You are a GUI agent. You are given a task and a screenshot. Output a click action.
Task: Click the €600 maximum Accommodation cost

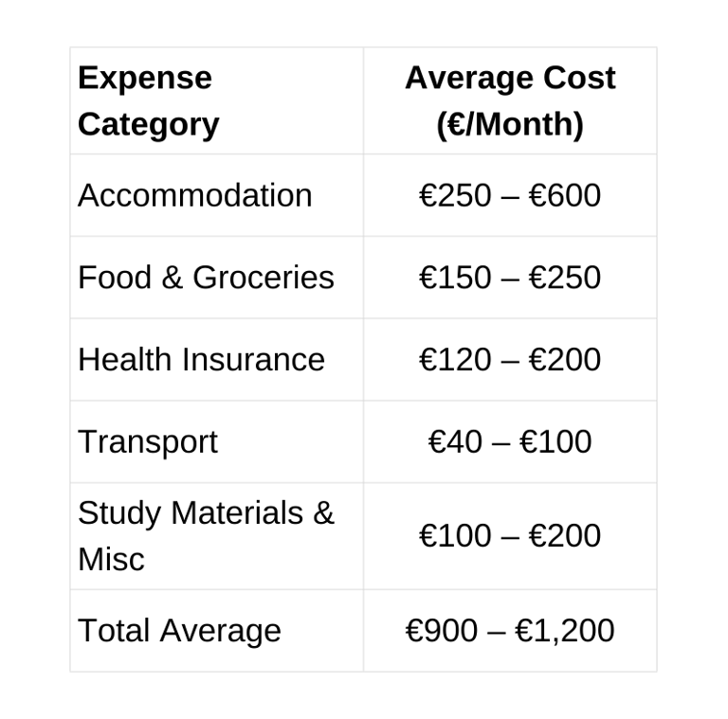coord(565,195)
